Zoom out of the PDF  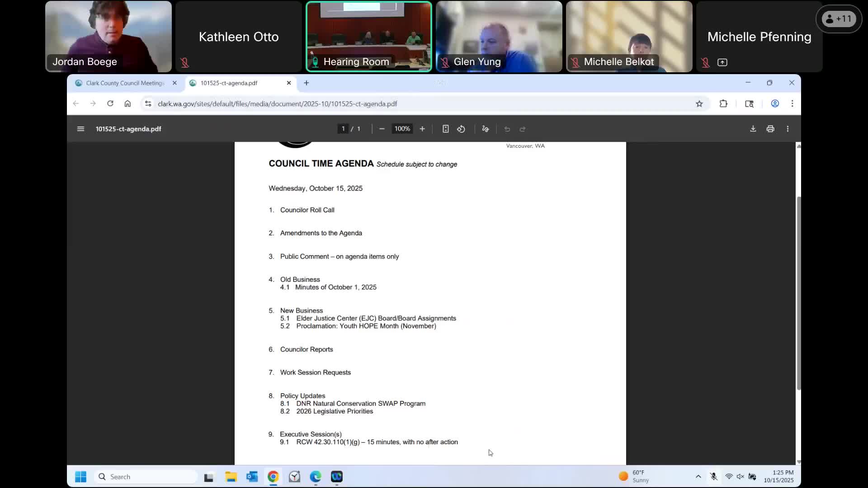click(x=382, y=129)
